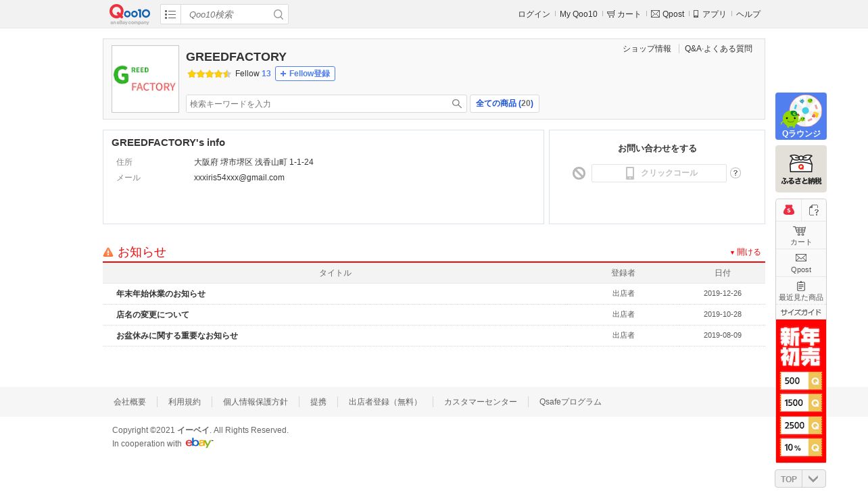Open notice 年末年始休業のお知らせ

point(161,294)
